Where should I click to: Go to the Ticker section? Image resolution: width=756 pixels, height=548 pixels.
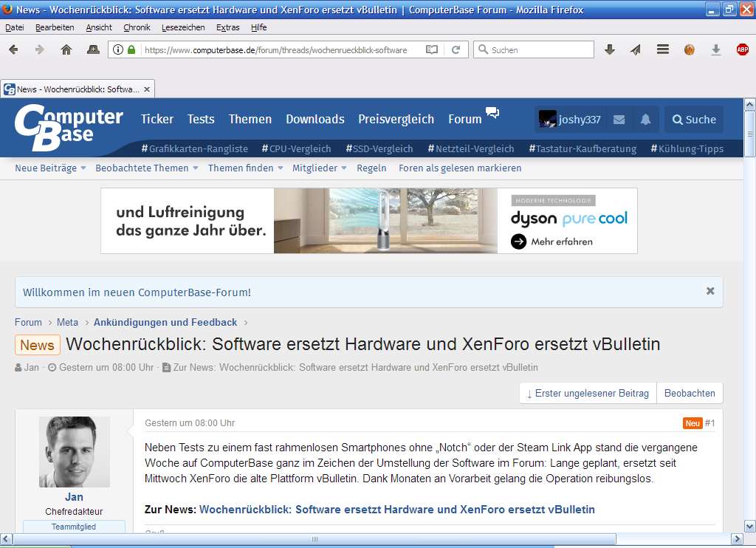click(x=157, y=119)
